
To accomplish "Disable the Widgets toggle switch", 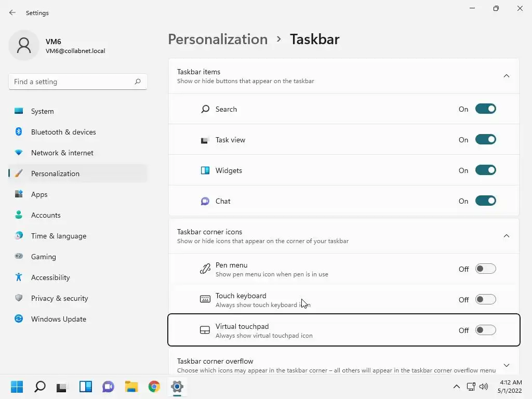I will pos(485,170).
